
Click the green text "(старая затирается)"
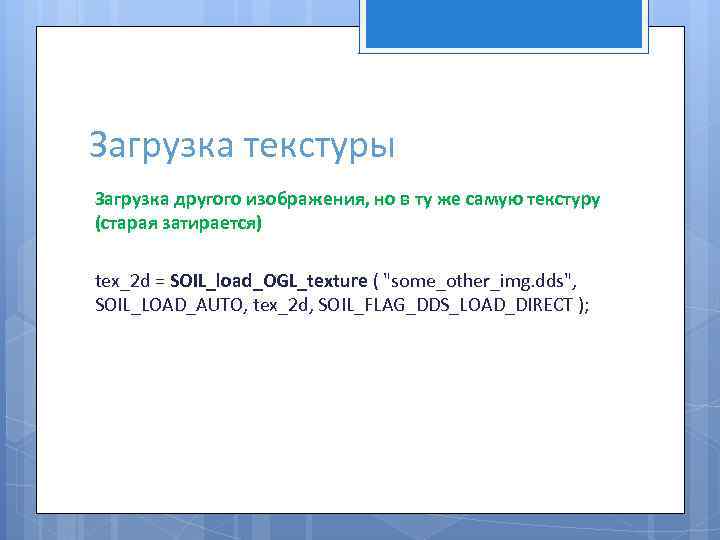pyautogui.click(x=178, y=224)
